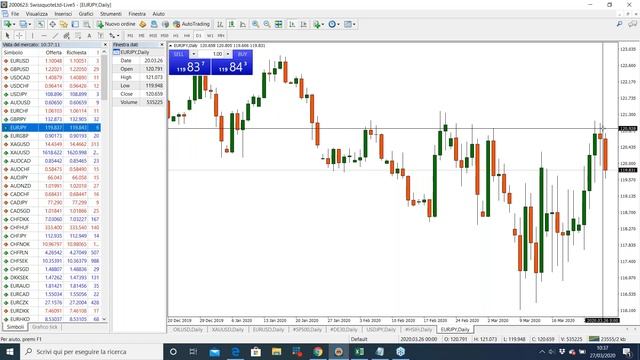Select the D1 timeframe
Viewport: 640px width, 360px height.
click(198, 36)
